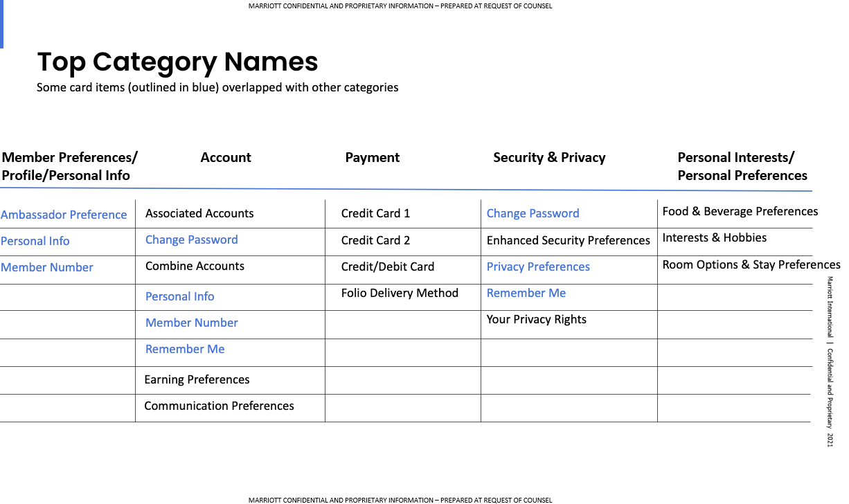
Task: Click the Folio Delivery Method entry
Action: point(400,294)
